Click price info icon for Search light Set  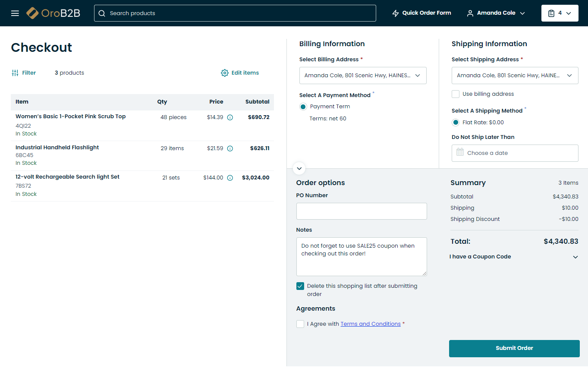click(230, 178)
